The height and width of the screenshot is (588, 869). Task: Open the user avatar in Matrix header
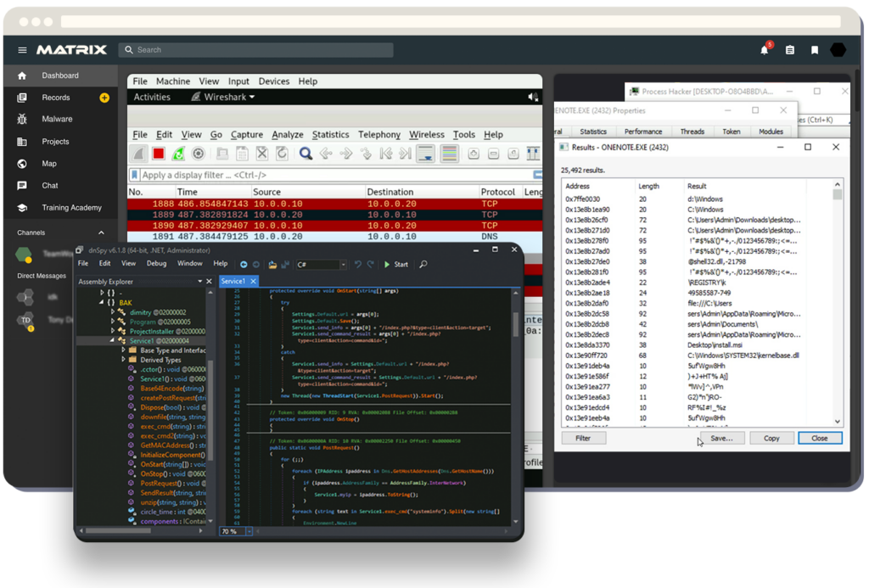pos(838,50)
